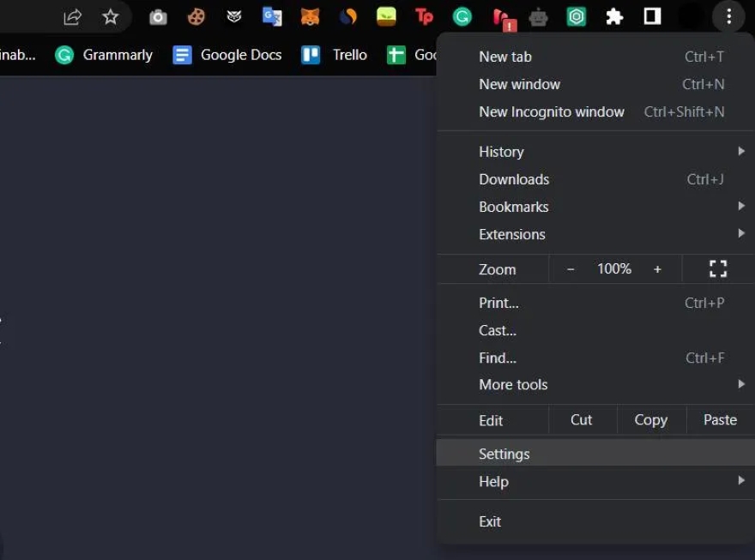Open the MetaMask fox extension
755x560 pixels.
tap(310, 16)
